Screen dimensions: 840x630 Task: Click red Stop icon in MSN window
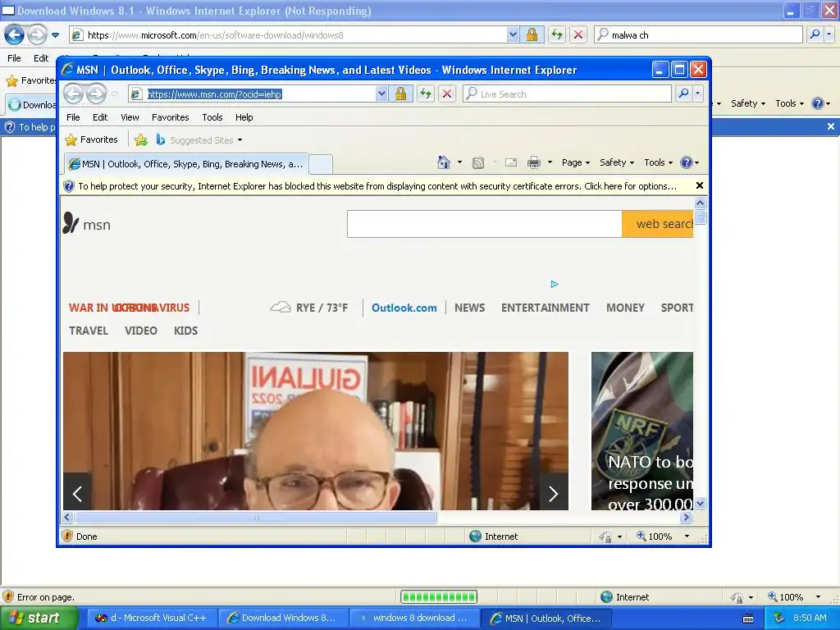[x=447, y=94]
